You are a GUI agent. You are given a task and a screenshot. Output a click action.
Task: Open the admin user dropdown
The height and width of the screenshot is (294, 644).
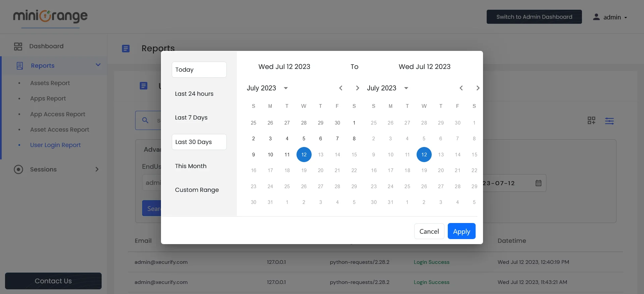pos(610,17)
